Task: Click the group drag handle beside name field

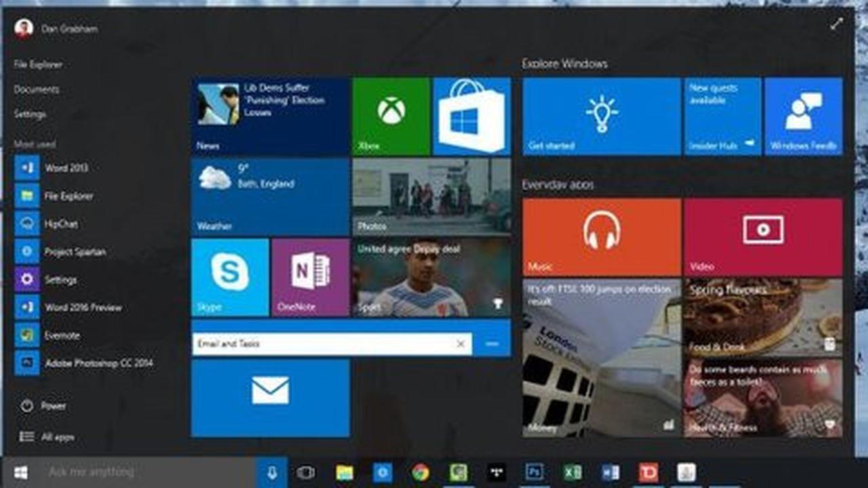Action: coord(492,344)
